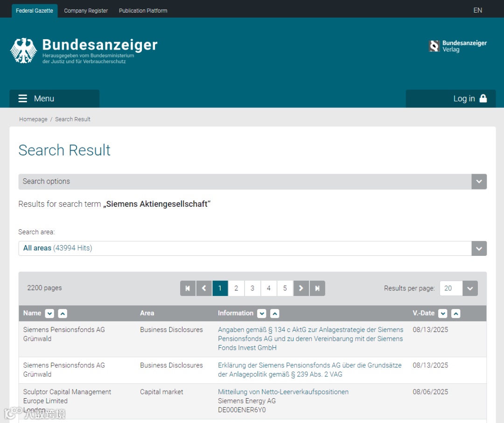Click the Search Result breadcrumb
Image resolution: width=504 pixels, height=423 pixels.
coord(73,120)
